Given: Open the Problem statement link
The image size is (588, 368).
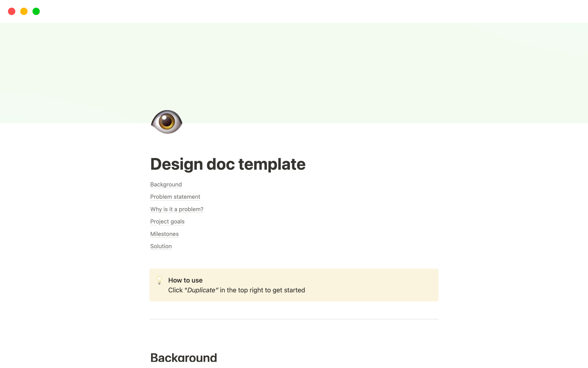Looking at the screenshot, I should pos(175,197).
